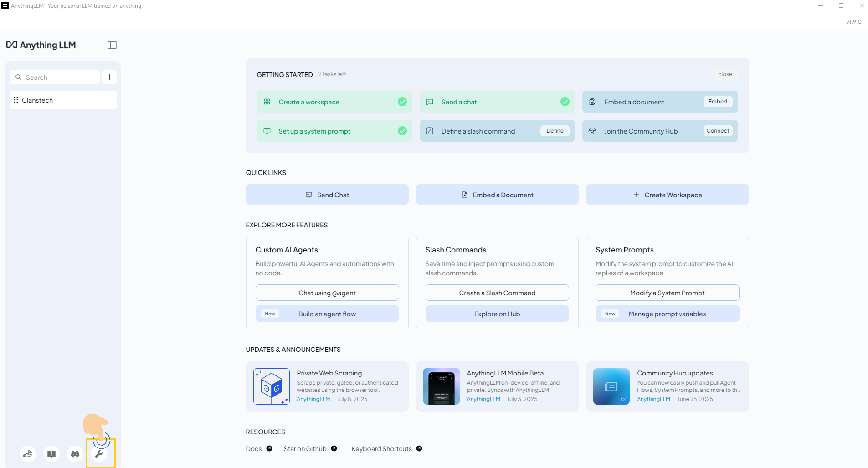
Task: Click Define for slash command
Action: (555, 131)
